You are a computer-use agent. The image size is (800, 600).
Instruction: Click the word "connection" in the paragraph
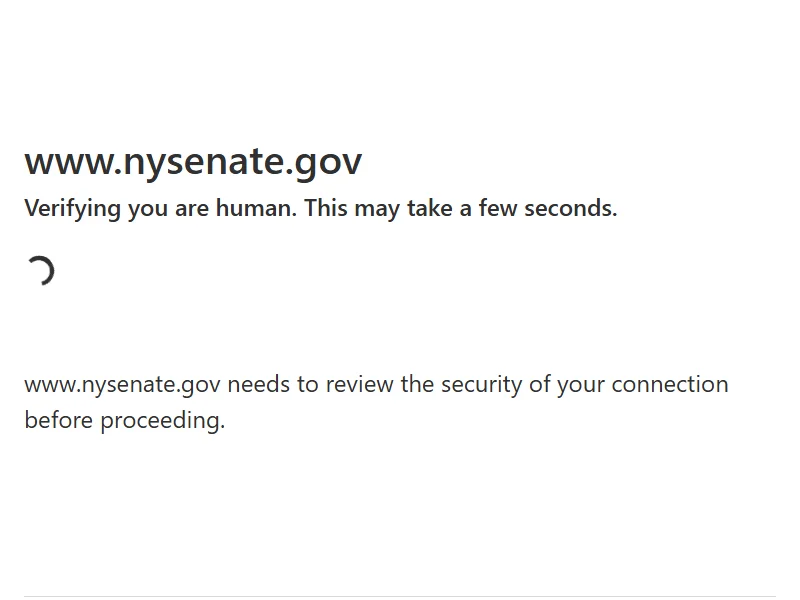click(x=670, y=385)
